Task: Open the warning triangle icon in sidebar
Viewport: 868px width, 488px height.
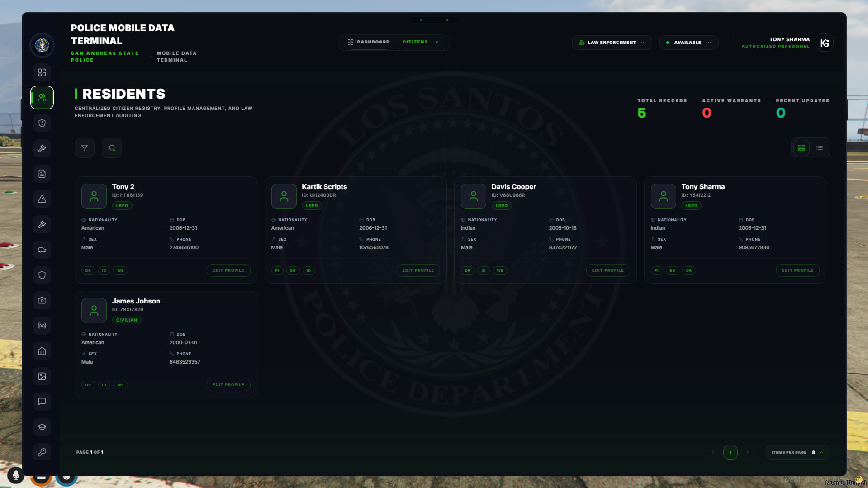Action: tap(42, 199)
